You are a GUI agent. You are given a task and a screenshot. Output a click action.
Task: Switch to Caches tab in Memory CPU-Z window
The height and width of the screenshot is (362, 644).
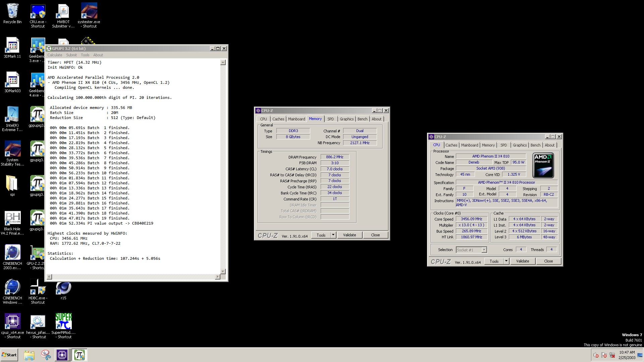[x=278, y=119]
